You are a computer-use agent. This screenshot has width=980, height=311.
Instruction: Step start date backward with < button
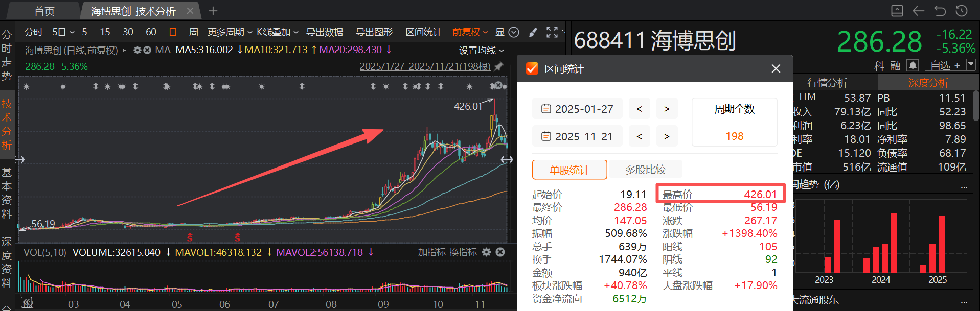(x=640, y=109)
